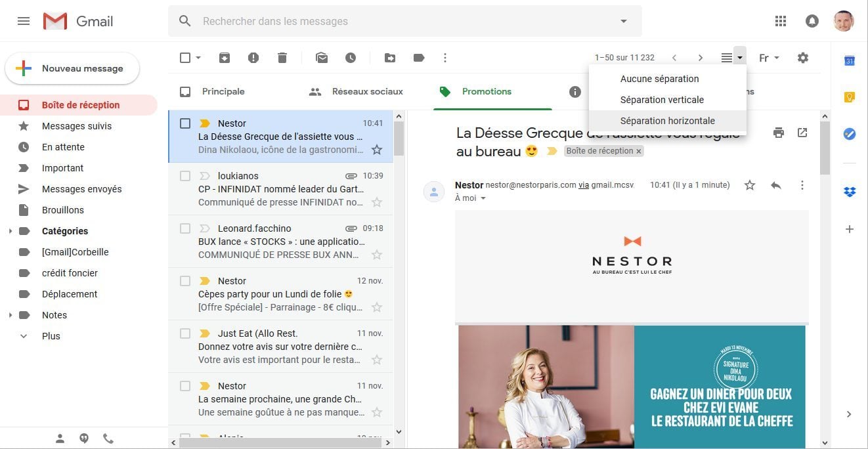Image resolution: width=868 pixels, height=449 pixels.
Task: Report the message as spam
Action: click(x=253, y=58)
